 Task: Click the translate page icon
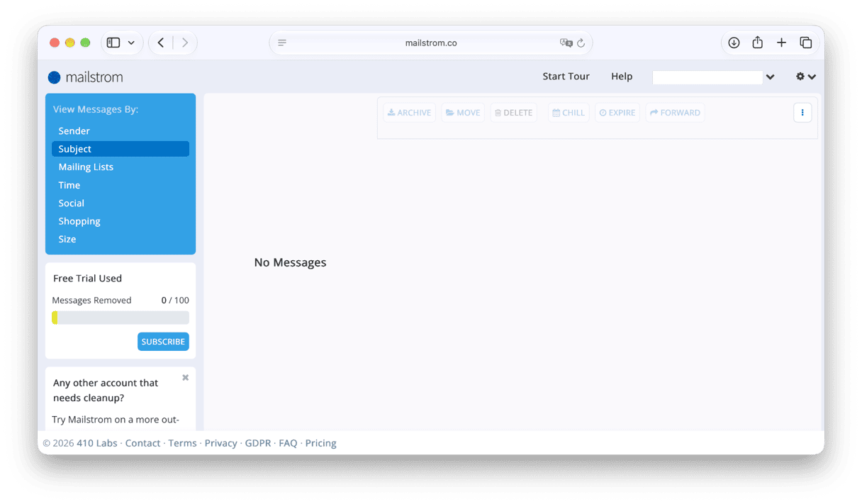(566, 43)
